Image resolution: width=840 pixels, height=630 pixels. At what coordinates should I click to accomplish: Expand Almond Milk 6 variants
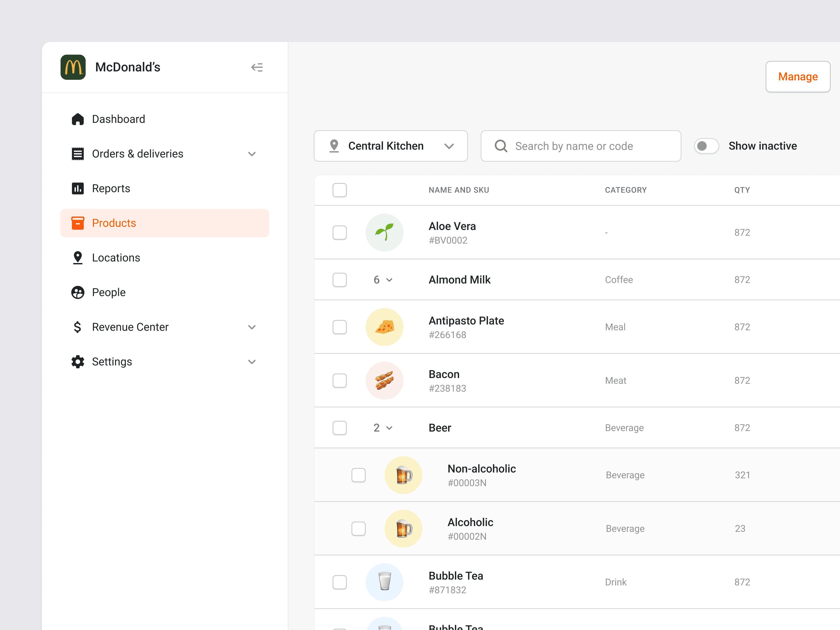[x=383, y=280]
